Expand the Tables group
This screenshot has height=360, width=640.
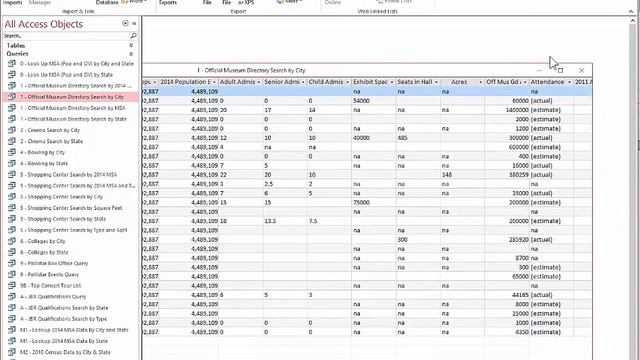pos(131,45)
